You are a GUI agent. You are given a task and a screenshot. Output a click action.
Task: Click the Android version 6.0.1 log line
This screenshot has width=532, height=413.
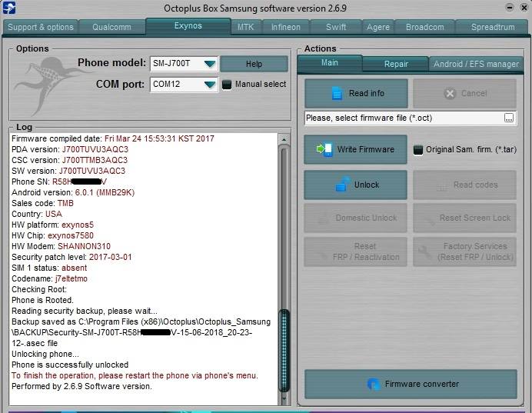pyautogui.click(x=73, y=192)
